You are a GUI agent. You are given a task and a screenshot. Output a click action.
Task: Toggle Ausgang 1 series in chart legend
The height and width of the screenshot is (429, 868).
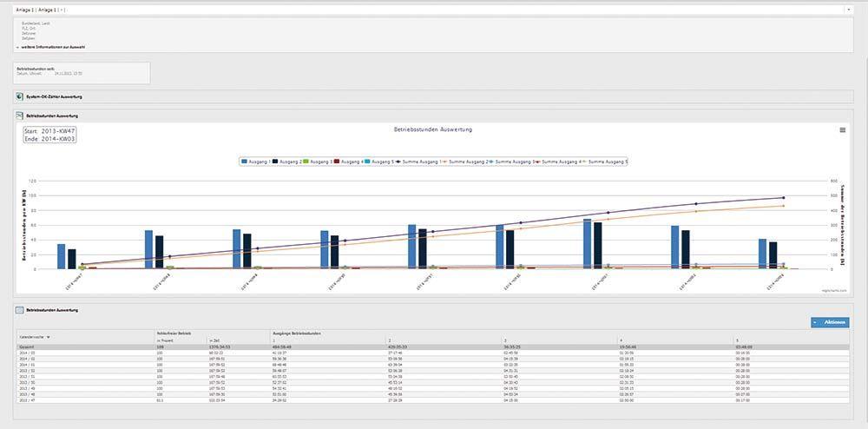point(256,162)
